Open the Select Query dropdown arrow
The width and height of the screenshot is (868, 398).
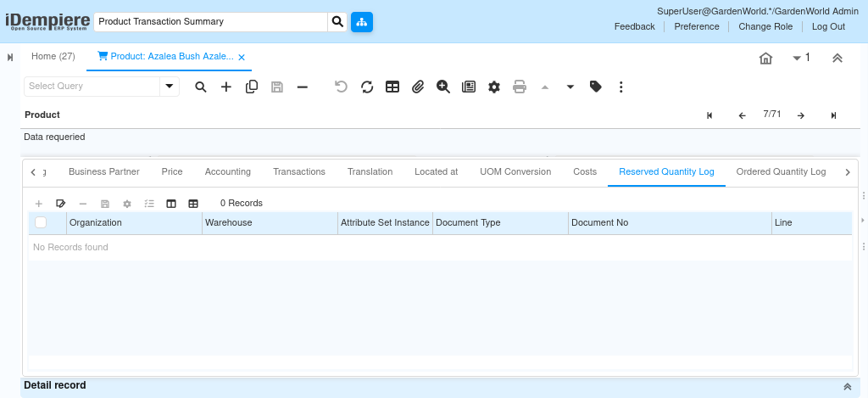pos(170,86)
